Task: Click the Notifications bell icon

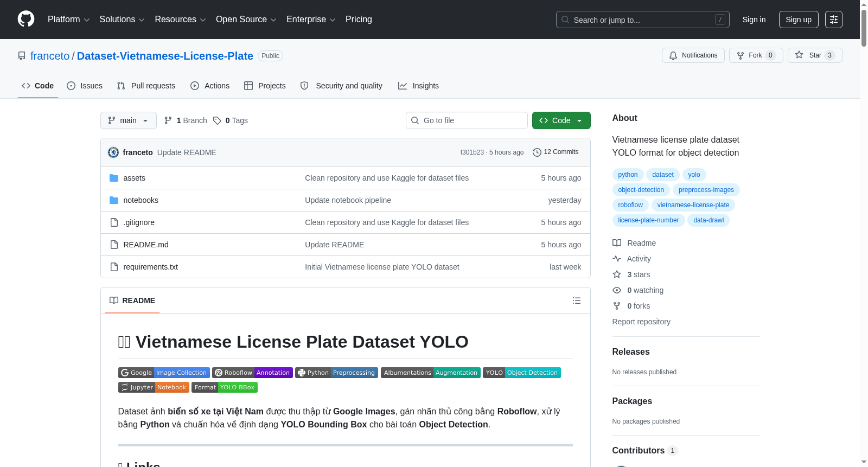Action: pos(673,55)
